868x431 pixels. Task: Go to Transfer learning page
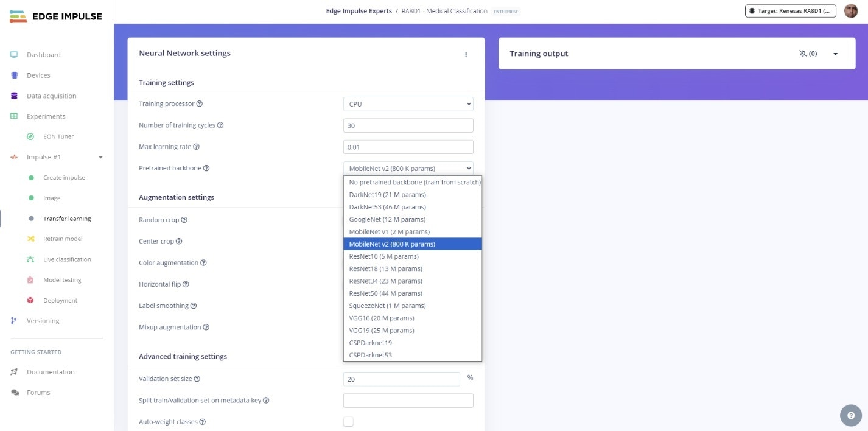[x=67, y=219]
